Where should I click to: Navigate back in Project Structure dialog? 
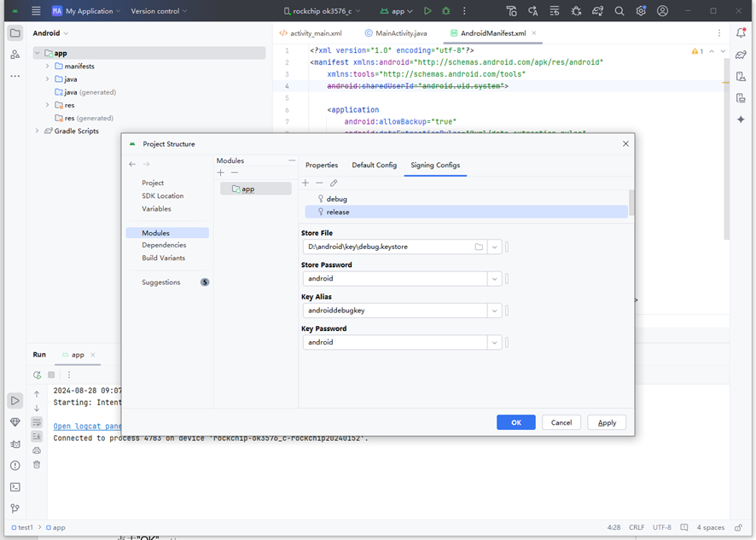point(132,165)
